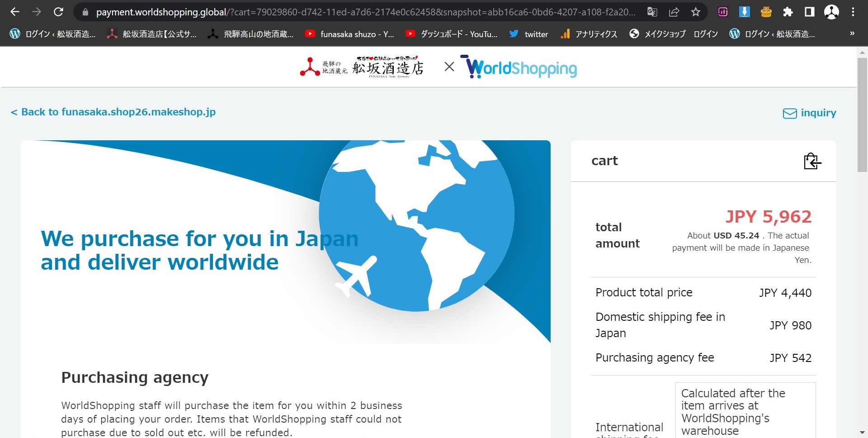Open Chrome three-dot menu
This screenshot has width=868, height=438.
(x=853, y=12)
